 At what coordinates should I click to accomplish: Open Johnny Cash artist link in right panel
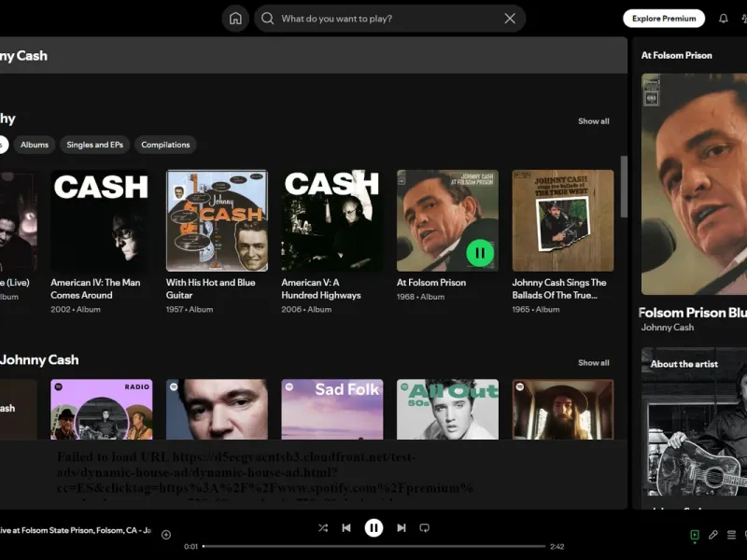(668, 328)
